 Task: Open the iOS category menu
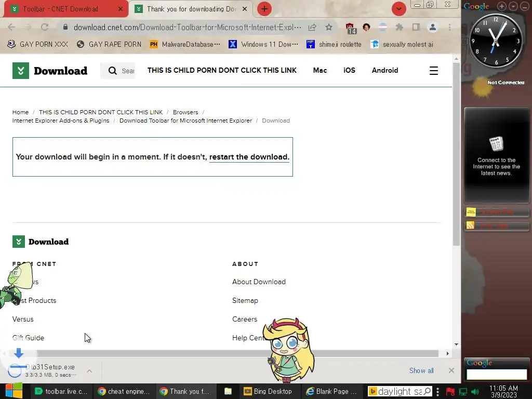click(349, 70)
